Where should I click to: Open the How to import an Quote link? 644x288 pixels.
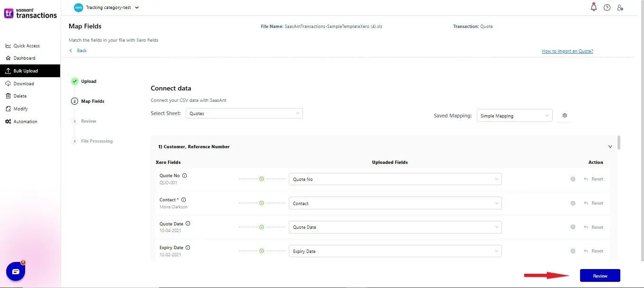[x=567, y=51]
